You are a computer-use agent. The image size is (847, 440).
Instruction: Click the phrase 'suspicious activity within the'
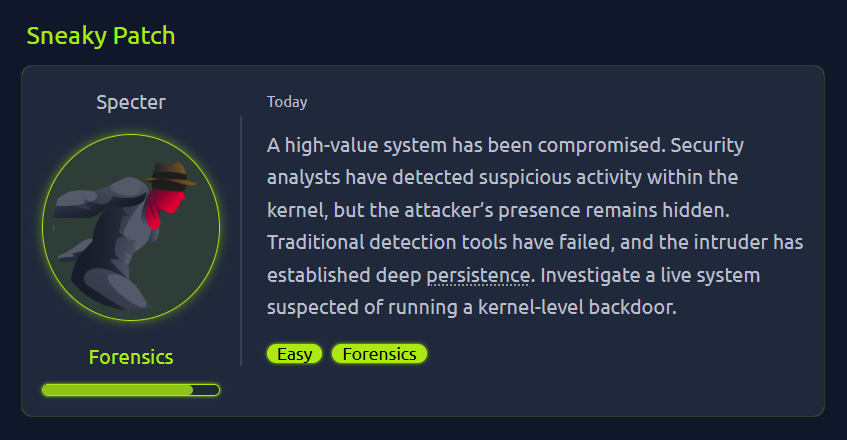(589, 178)
